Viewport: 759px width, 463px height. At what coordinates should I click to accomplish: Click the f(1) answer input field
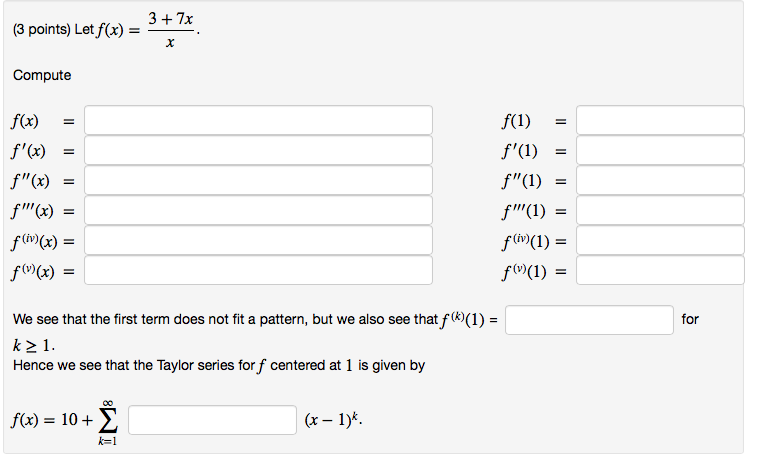point(659,121)
